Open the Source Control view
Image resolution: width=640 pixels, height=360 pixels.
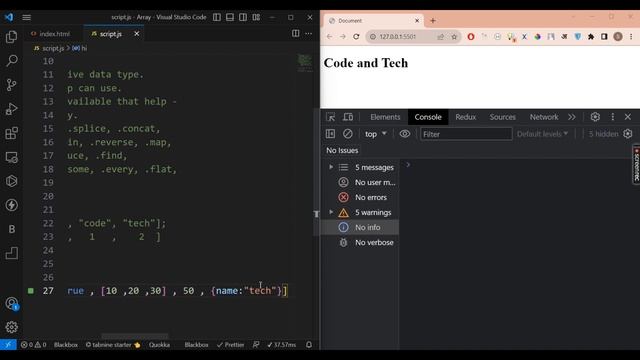point(11,85)
